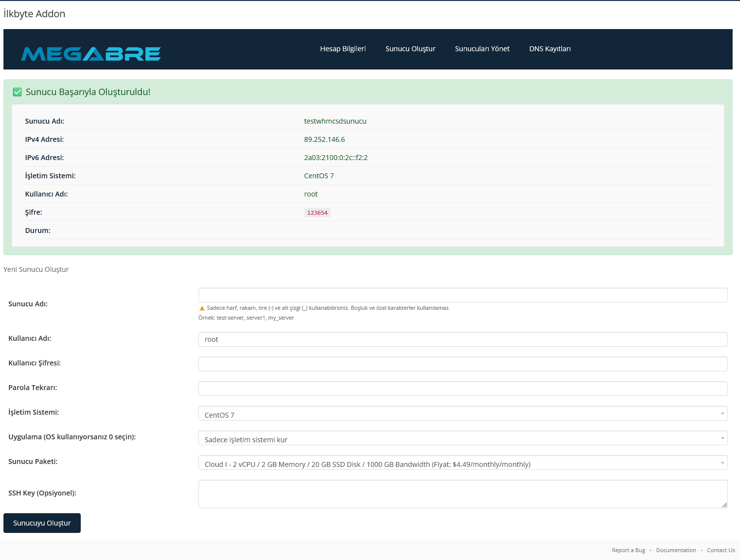Click the Report a Bug link
The height and width of the screenshot is (560, 740).
click(628, 550)
